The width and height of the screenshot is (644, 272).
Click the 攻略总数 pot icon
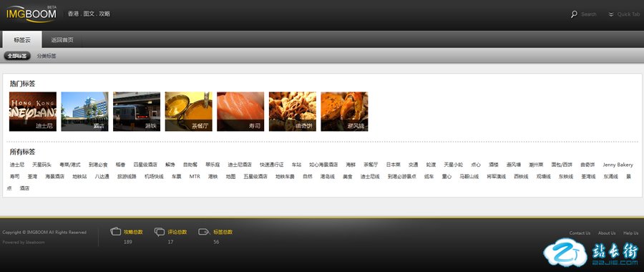tap(116, 231)
